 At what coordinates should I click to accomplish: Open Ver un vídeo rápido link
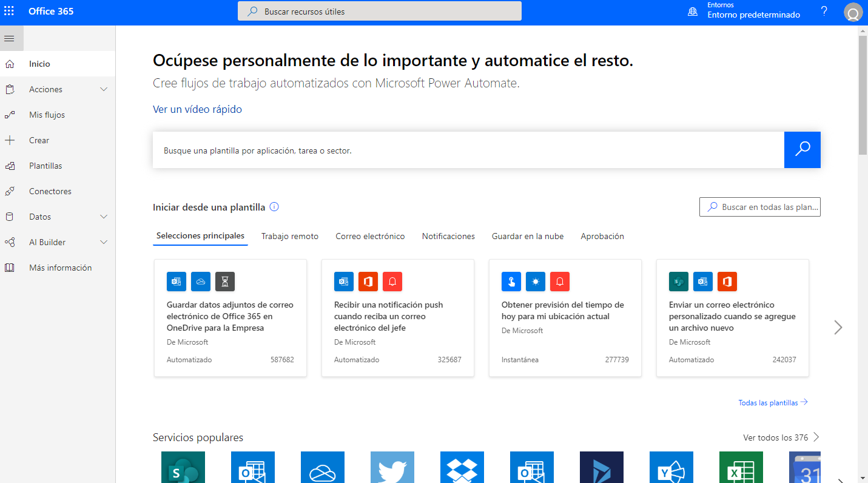[x=197, y=109]
